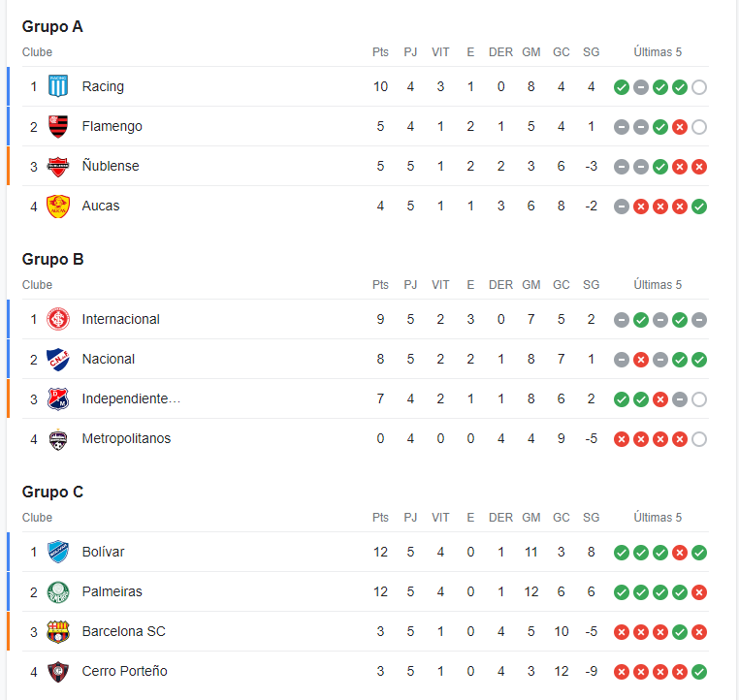Click the SG column header in Grupo C
739x700 pixels.
[591, 517]
